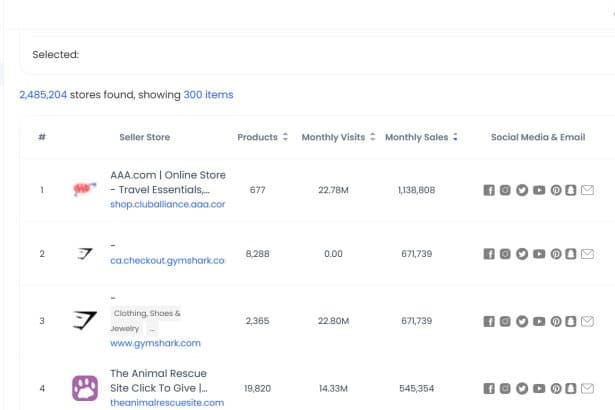Click products value 2,365
This screenshot has width=615, height=410.
click(x=258, y=321)
